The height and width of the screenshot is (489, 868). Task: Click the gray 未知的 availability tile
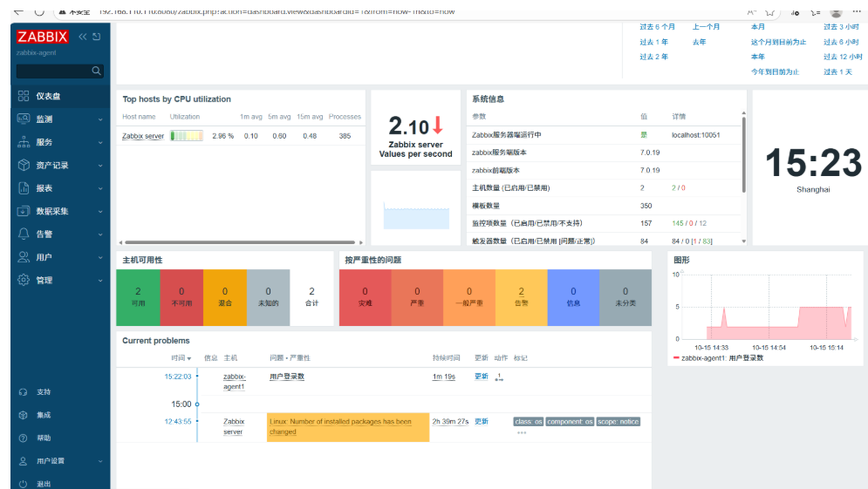click(x=268, y=297)
